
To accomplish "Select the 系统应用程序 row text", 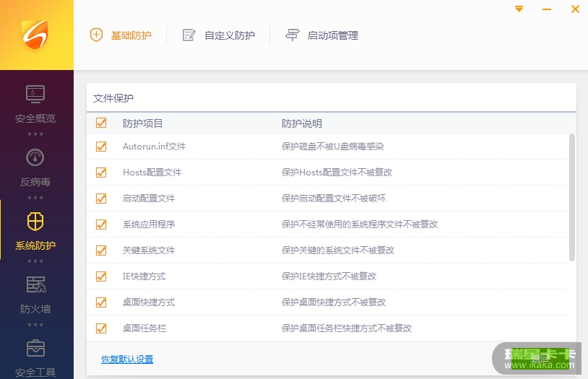I will coord(149,225).
